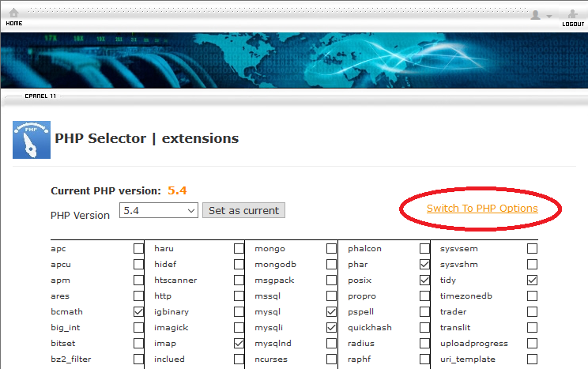Viewport: 588px width, 369px height.
Task: Enable the imagick extension checkbox
Action: [239, 327]
